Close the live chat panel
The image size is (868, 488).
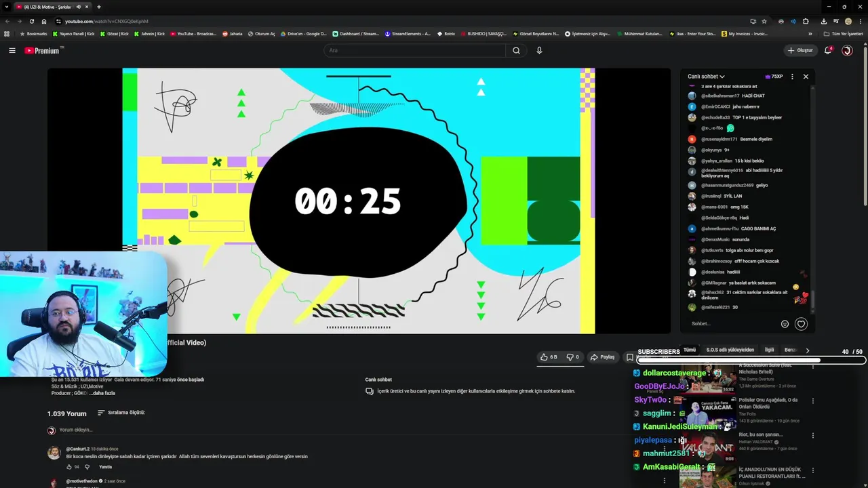[x=806, y=77]
